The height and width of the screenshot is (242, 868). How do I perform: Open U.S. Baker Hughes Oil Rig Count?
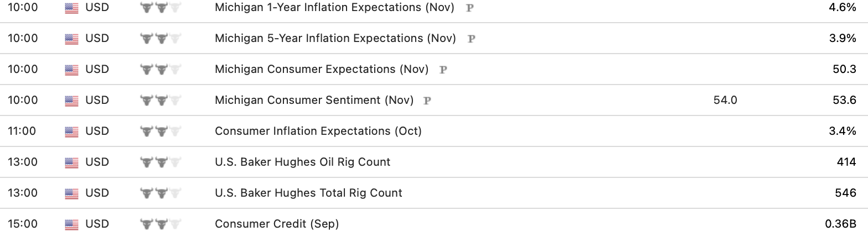point(302,162)
